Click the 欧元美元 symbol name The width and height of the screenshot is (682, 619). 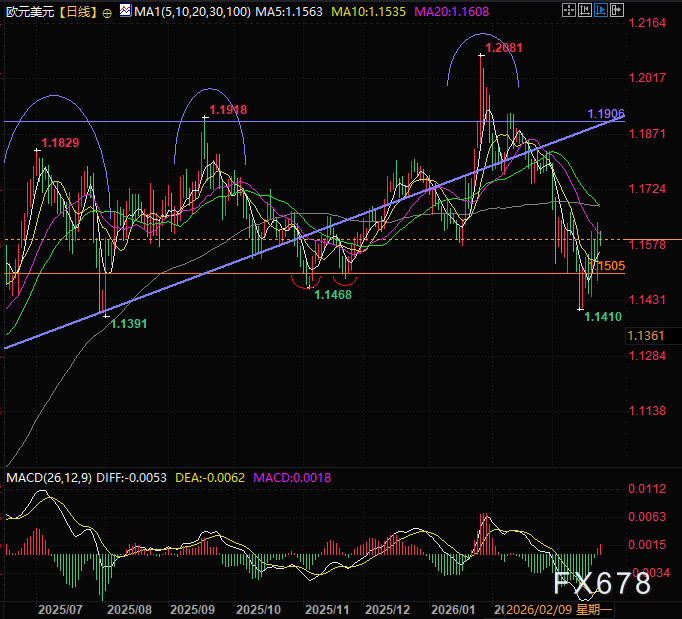click(28, 12)
